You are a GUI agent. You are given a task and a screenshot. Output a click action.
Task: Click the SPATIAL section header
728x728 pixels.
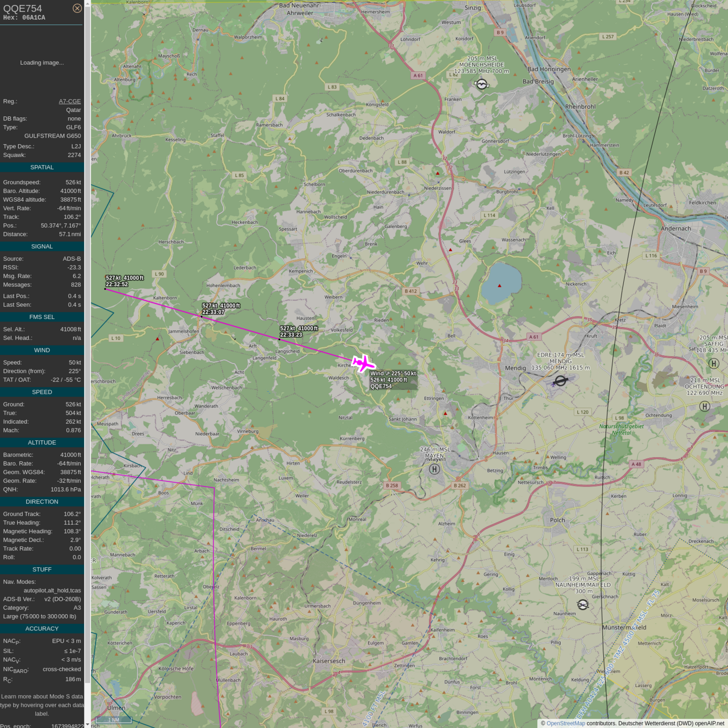coord(42,167)
